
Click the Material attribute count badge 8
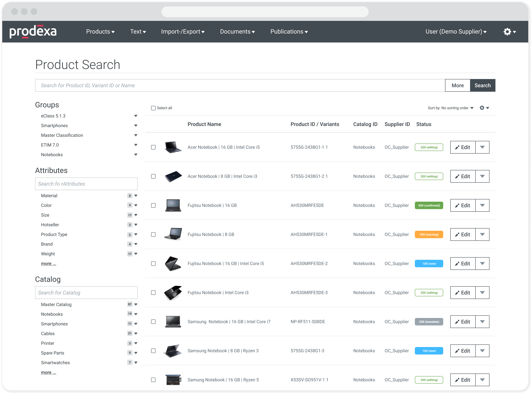pos(130,196)
